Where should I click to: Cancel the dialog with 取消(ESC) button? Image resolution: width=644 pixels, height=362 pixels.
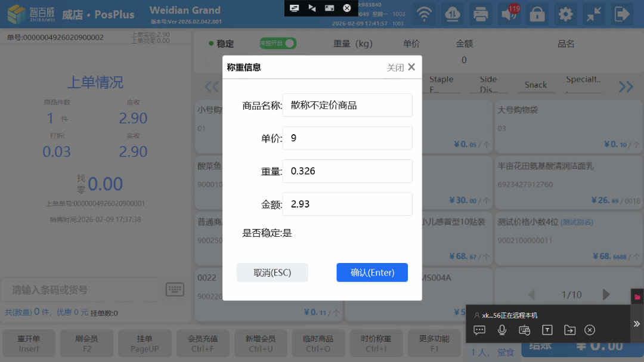273,273
